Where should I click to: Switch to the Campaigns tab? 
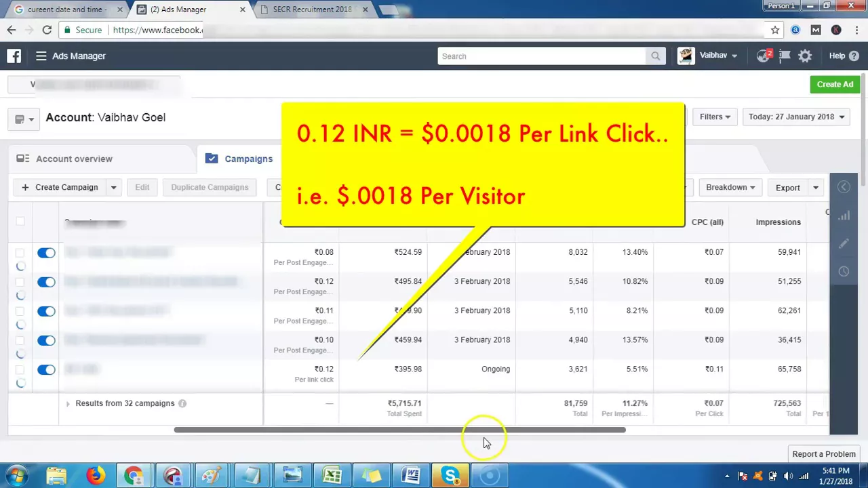tap(239, 159)
